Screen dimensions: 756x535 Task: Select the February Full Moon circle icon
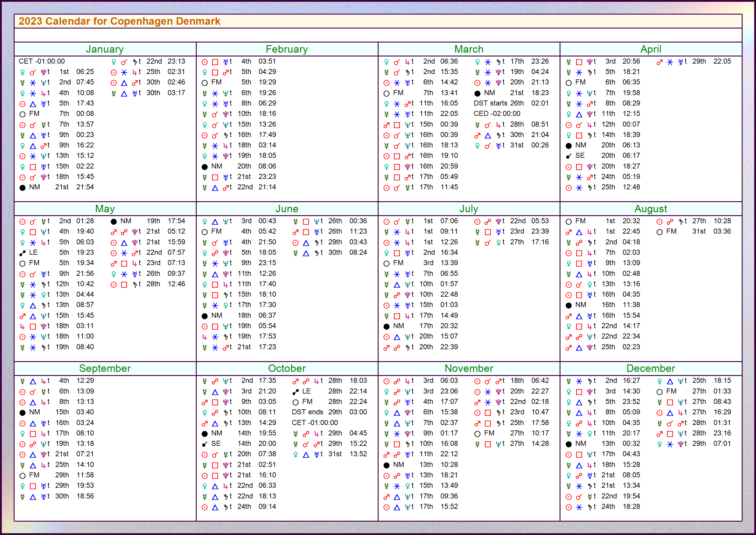[204, 83]
